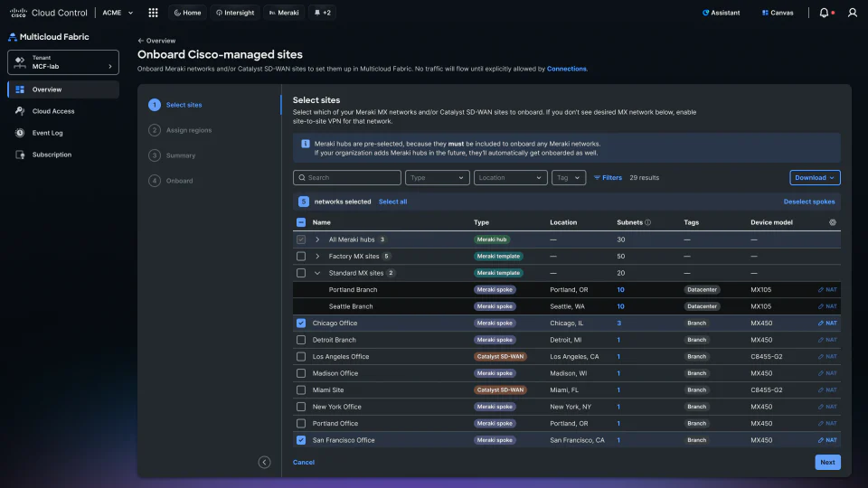Click the Cloud Access sidebar icon
Screen dimensions: 868x488
pyautogui.click(x=20, y=111)
